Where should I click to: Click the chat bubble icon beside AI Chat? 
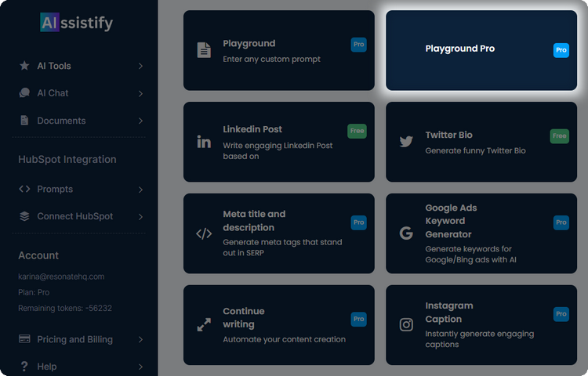point(24,93)
